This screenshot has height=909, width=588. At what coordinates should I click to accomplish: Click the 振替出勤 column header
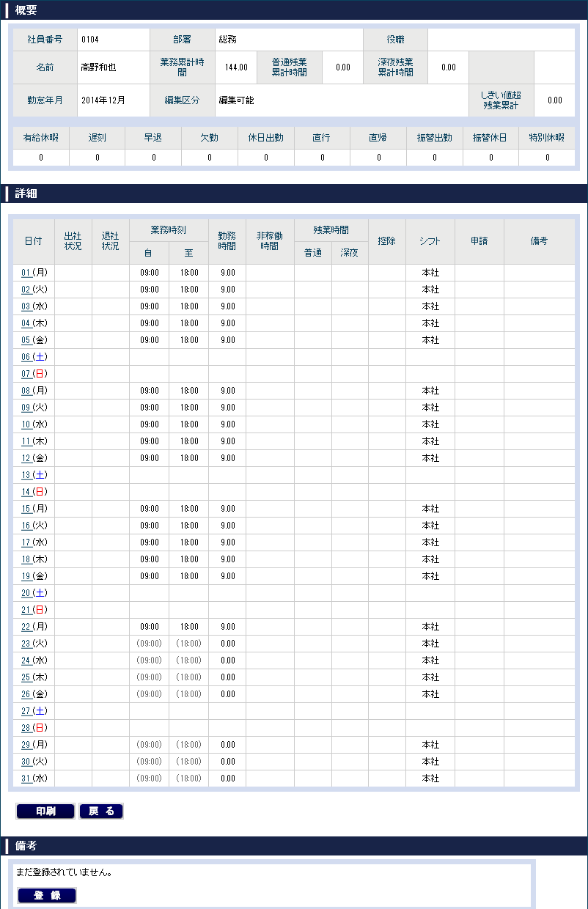pos(435,138)
